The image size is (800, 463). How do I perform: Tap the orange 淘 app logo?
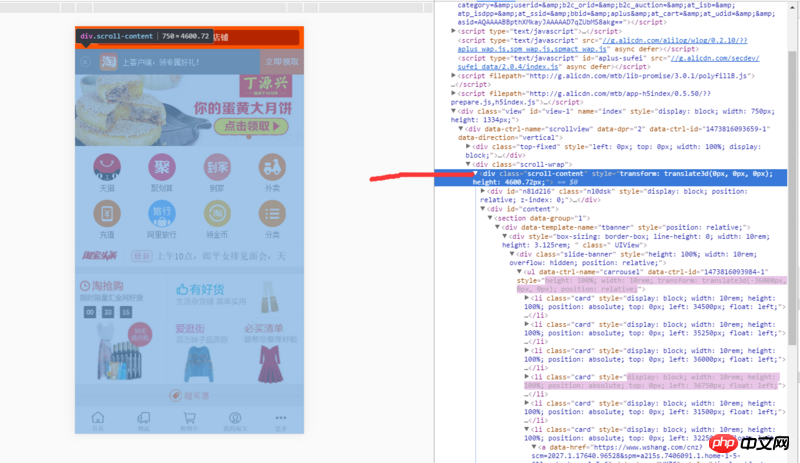tap(108, 62)
